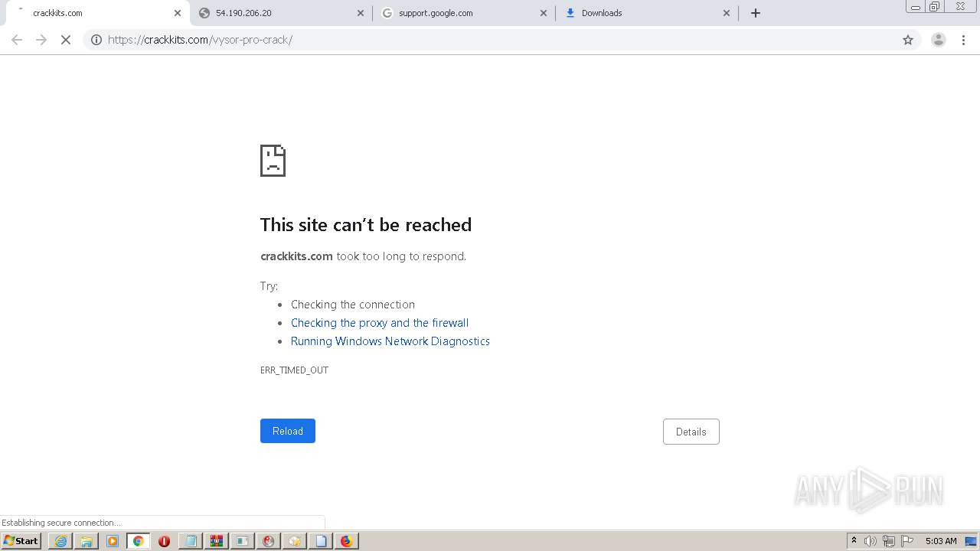The image size is (980, 551).
Task: Close the support.google.com tab
Action: pos(544,13)
